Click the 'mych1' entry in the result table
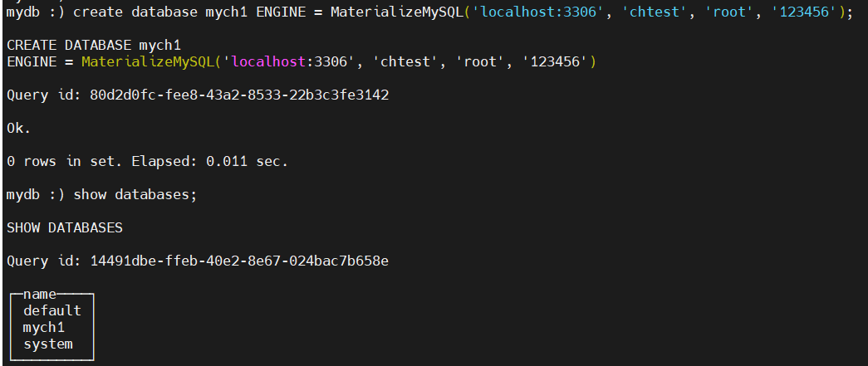This screenshot has width=868, height=366. click(44, 327)
